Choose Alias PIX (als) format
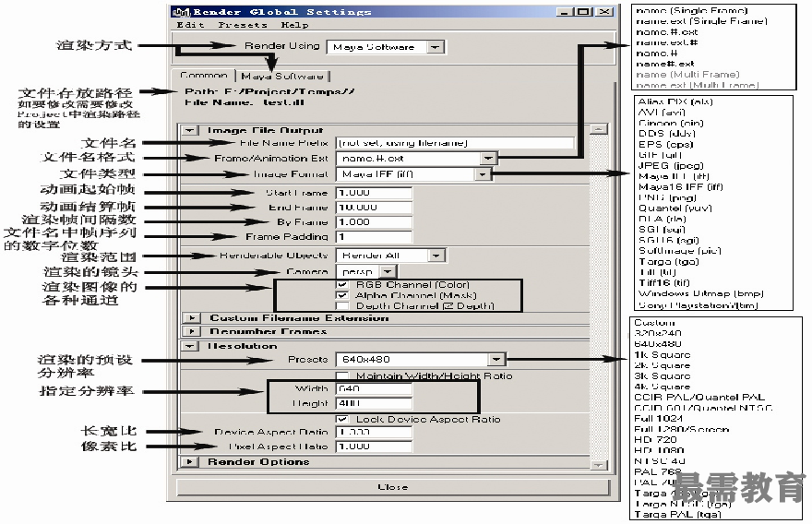Screen dimensions: 812x524 pyautogui.click(x=675, y=101)
